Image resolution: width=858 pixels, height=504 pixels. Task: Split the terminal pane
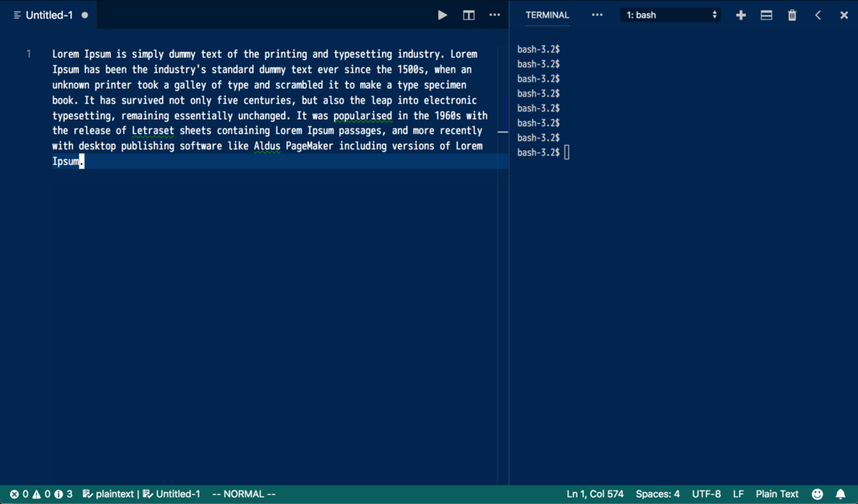pyautogui.click(x=766, y=15)
